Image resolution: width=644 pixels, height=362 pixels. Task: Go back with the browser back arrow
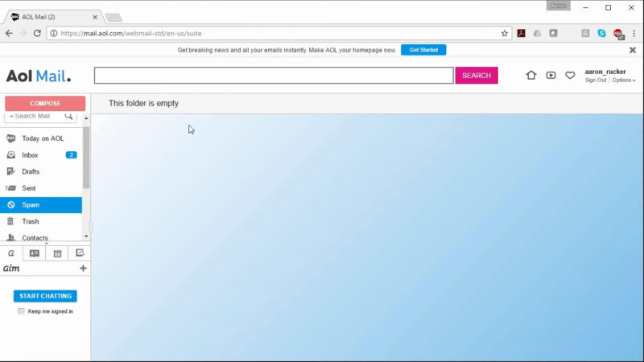(9, 33)
